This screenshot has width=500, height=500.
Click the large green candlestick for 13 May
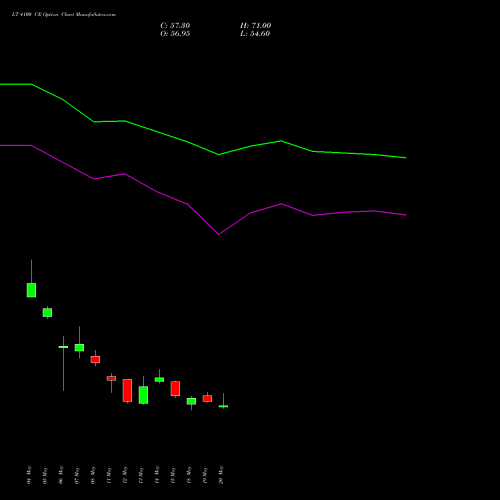[143, 395]
